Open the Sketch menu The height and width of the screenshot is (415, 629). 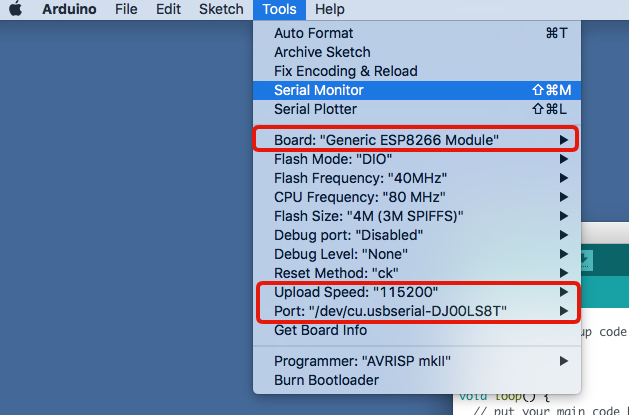221,9
